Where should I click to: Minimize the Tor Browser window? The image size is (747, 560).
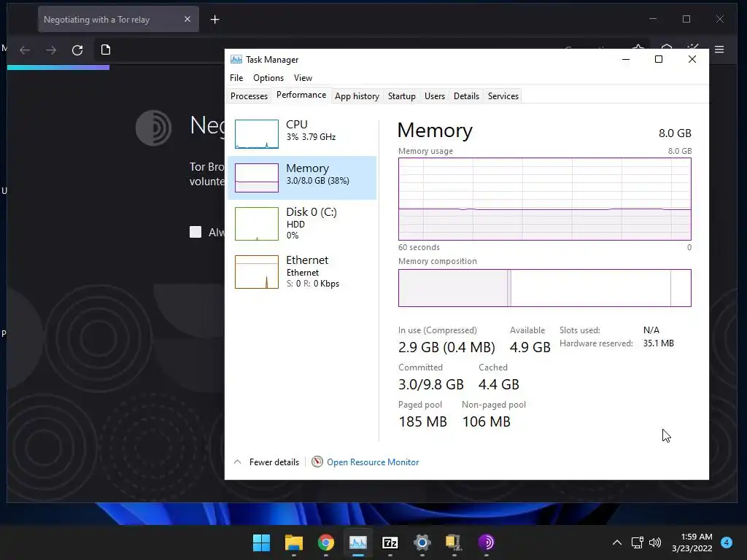(x=653, y=19)
